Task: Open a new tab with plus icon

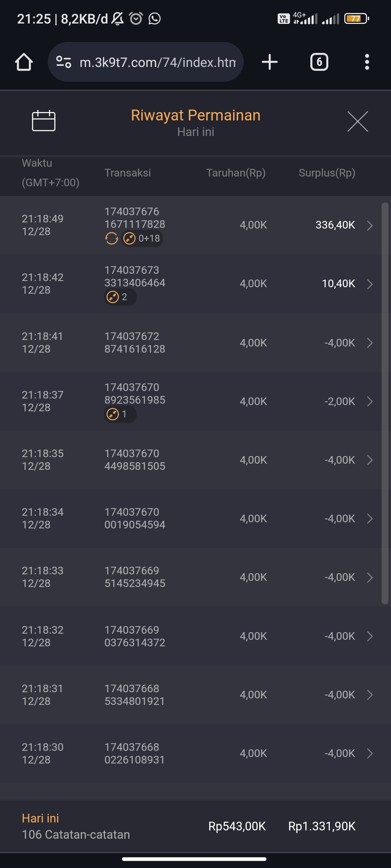Action: click(270, 62)
